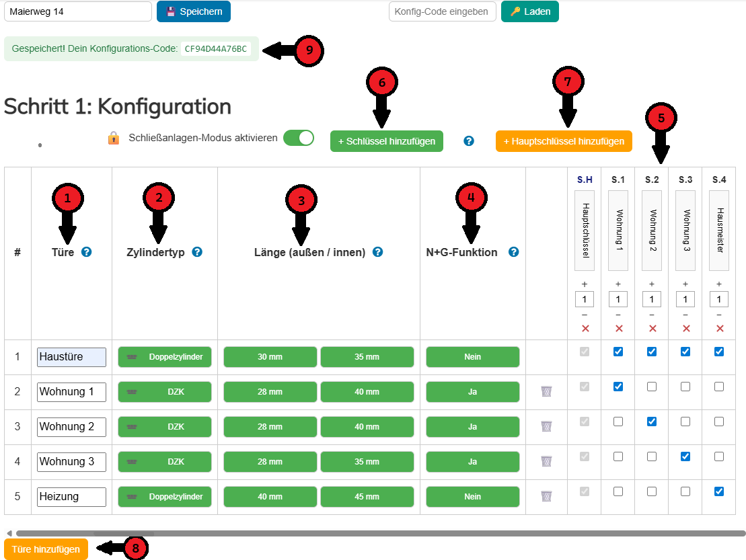The height and width of the screenshot is (560, 746).
Task: Remove key S.2 with red X
Action: tap(652, 329)
